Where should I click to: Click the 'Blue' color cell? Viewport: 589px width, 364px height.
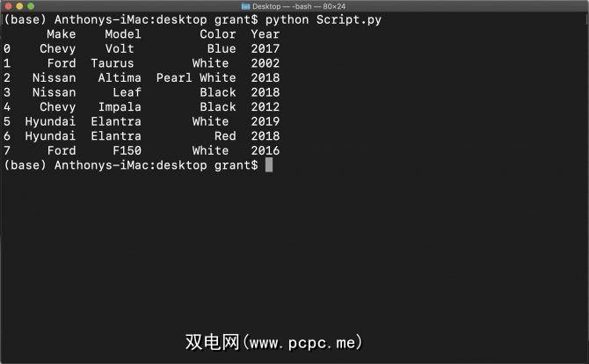point(222,49)
